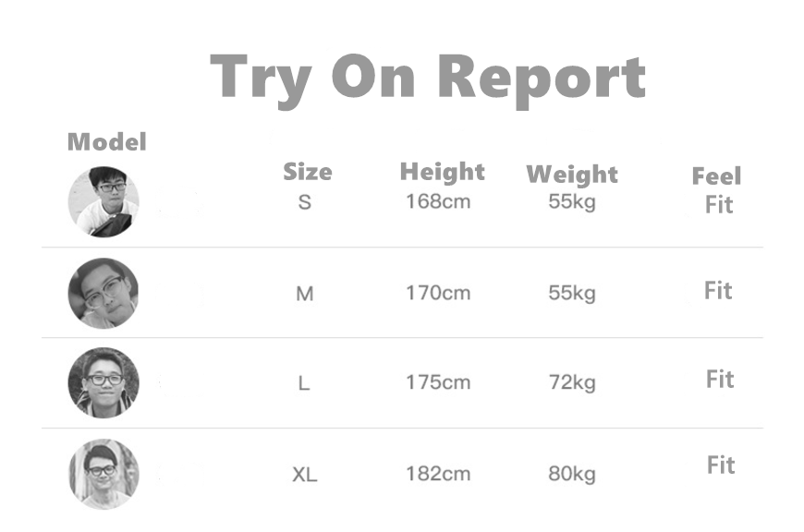Open the size L model's avatar
Viewport: 804px width, 532px height.
(104, 382)
